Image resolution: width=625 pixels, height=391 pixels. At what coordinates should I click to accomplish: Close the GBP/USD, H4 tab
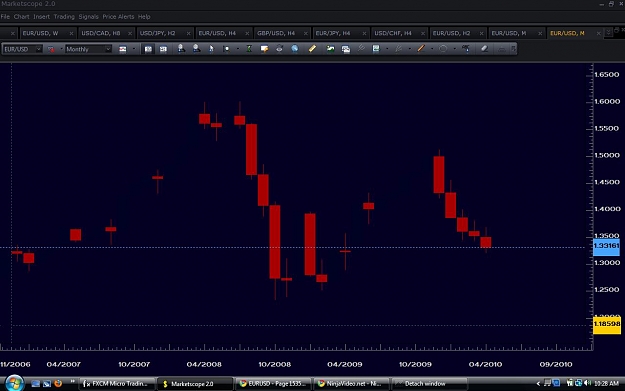pyautogui.click(x=306, y=33)
